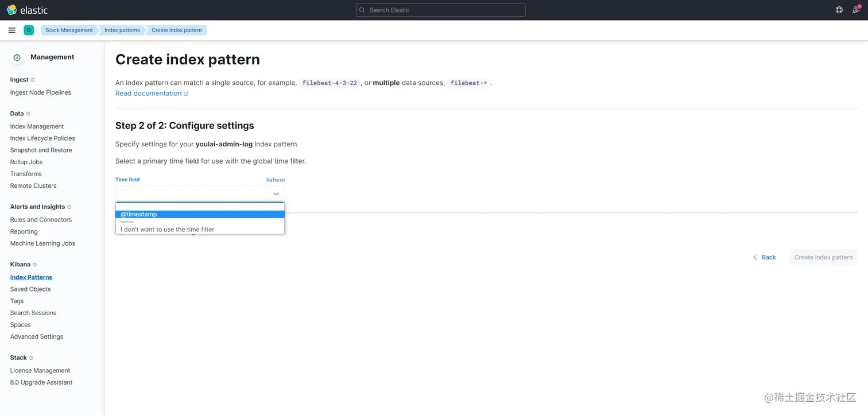Select Index Patterns in sidebar
868x415 pixels.
(x=31, y=277)
